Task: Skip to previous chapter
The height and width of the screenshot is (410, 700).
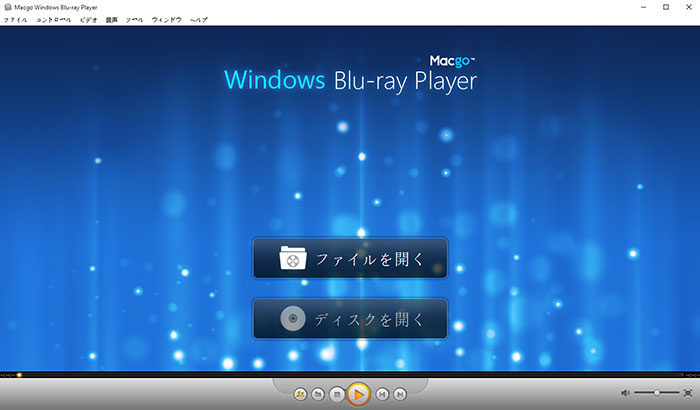Action: pos(382,394)
